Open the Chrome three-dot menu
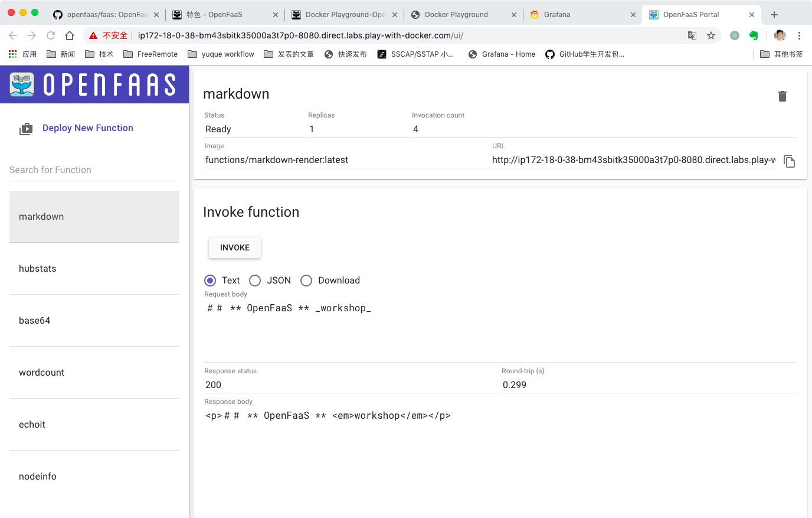This screenshot has height=518, width=812. tap(799, 35)
